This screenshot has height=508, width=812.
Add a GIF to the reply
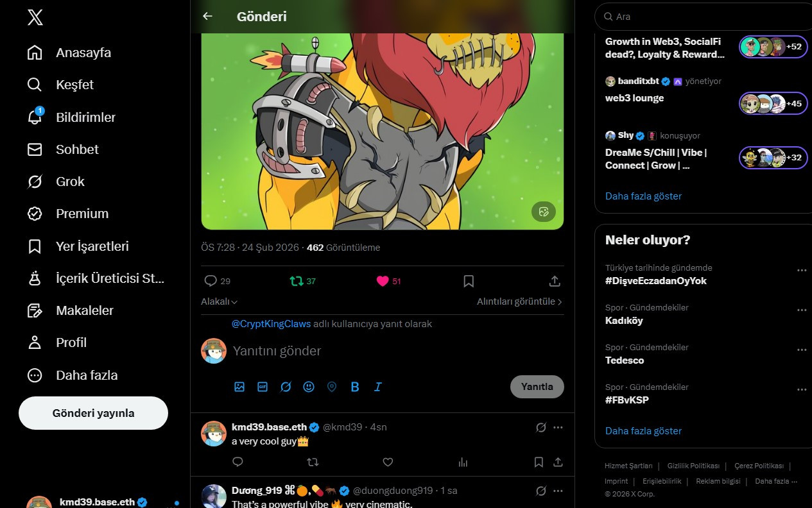(263, 387)
